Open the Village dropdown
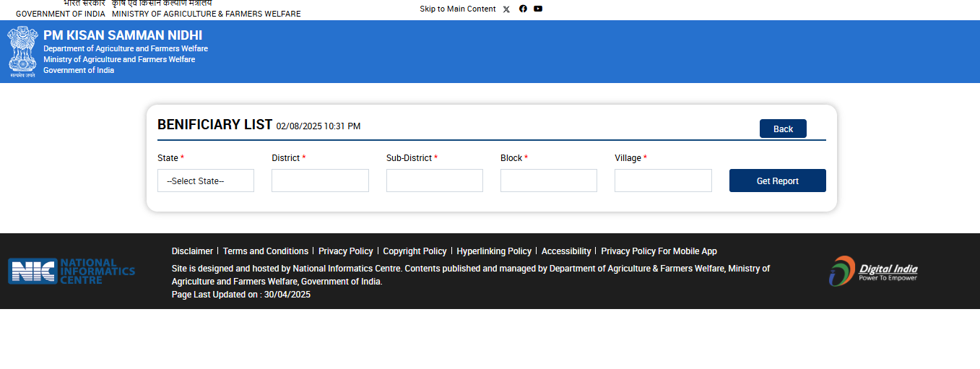This screenshot has width=980, height=369. click(663, 181)
